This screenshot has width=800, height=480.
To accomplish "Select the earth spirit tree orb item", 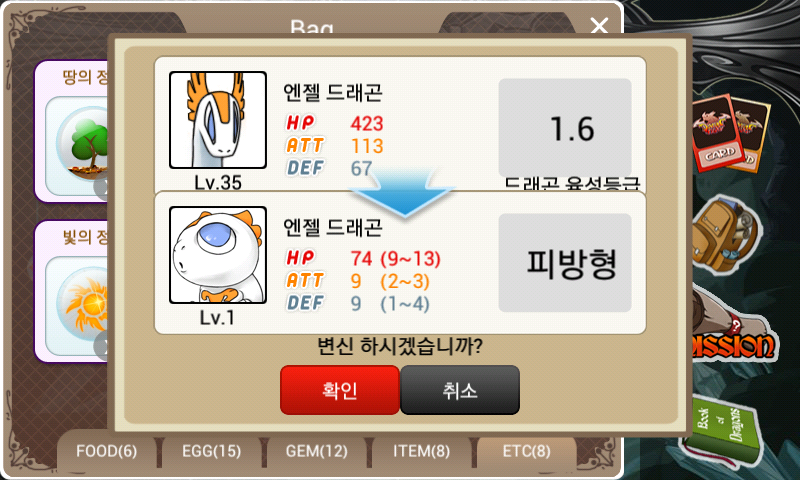I will tap(82, 145).
